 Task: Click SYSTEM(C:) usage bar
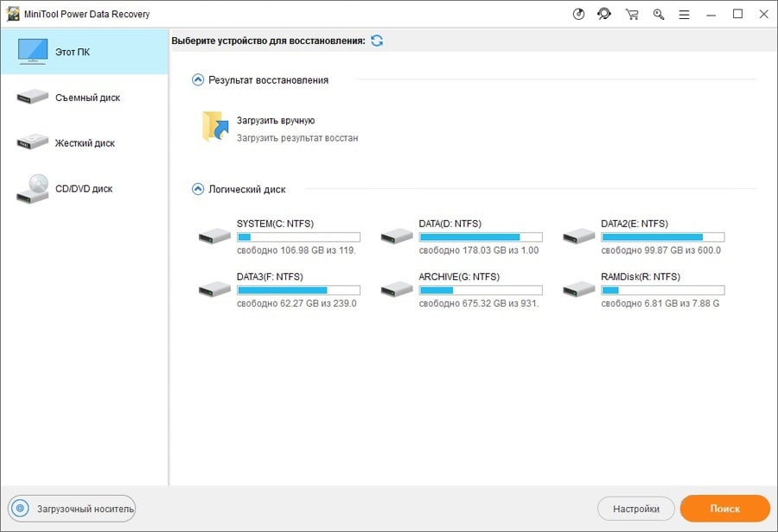click(x=299, y=237)
